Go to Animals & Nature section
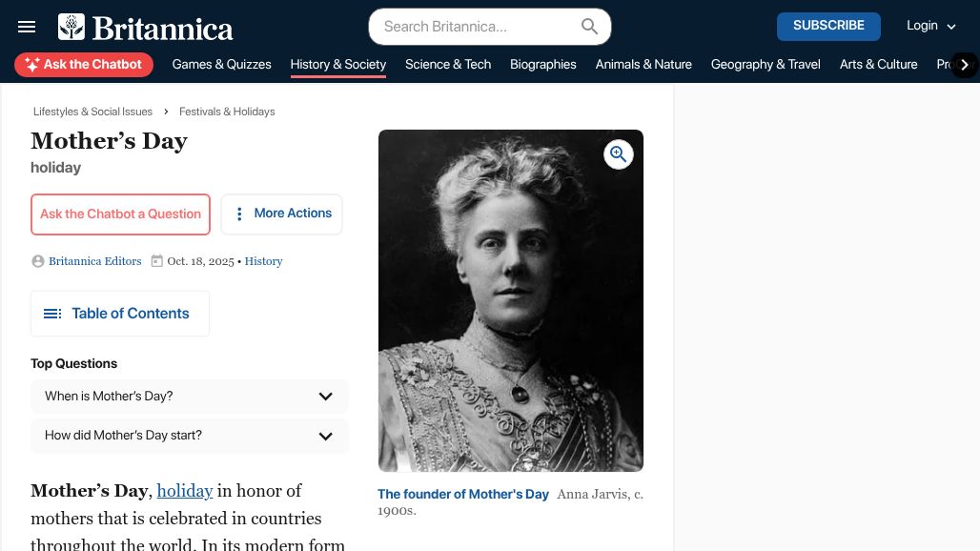This screenshot has height=551, width=980. point(643,65)
